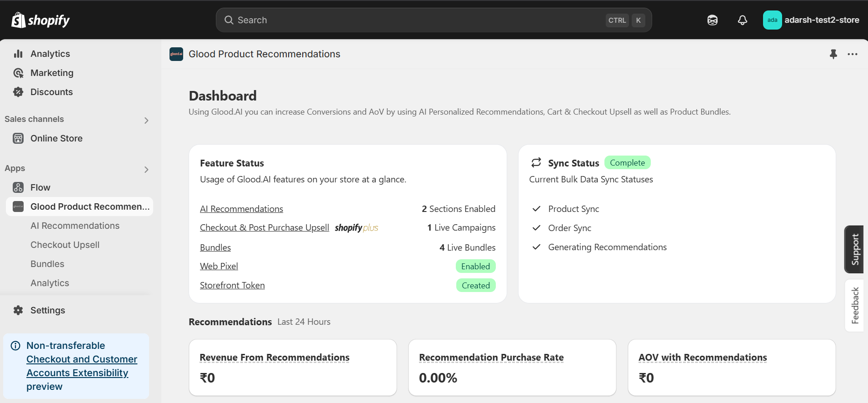Open Storefront Token link
Viewport: 868px width, 403px height.
click(232, 285)
